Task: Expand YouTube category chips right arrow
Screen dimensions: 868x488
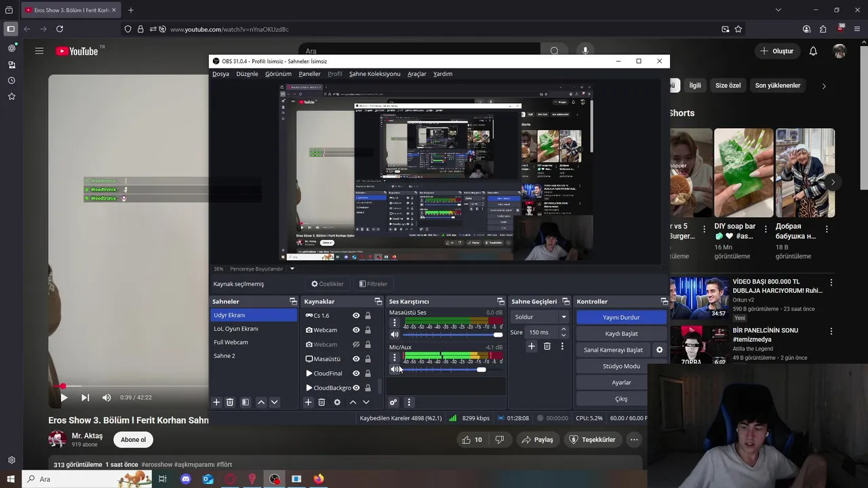Action: (x=824, y=86)
